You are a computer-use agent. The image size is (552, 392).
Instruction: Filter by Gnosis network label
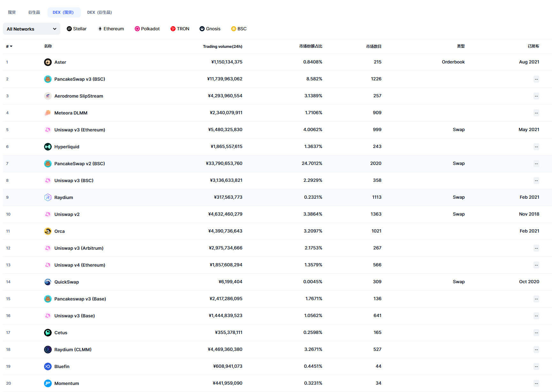[x=213, y=29]
